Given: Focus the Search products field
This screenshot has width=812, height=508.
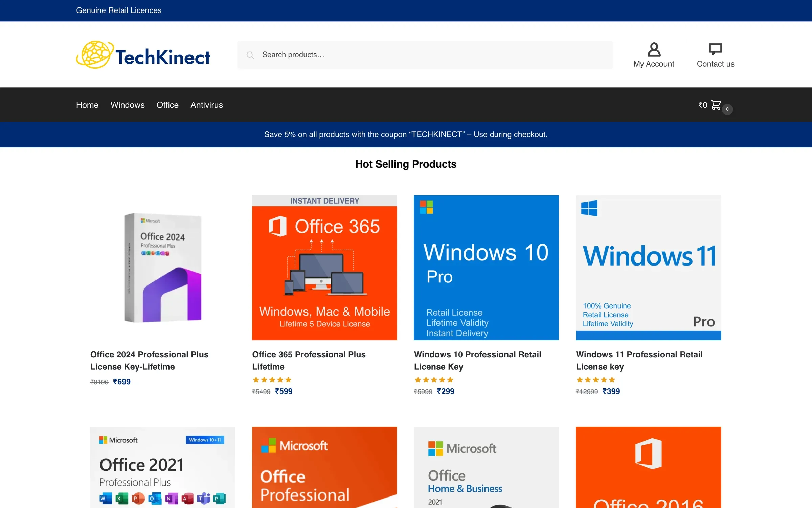Looking at the screenshot, I should (425, 55).
